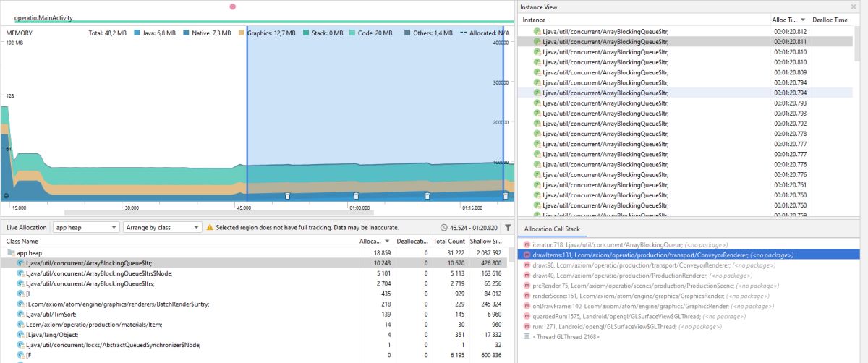This screenshot has width=868, height=363.
Task: Sort by Shallow Size column
Action: 488,241
